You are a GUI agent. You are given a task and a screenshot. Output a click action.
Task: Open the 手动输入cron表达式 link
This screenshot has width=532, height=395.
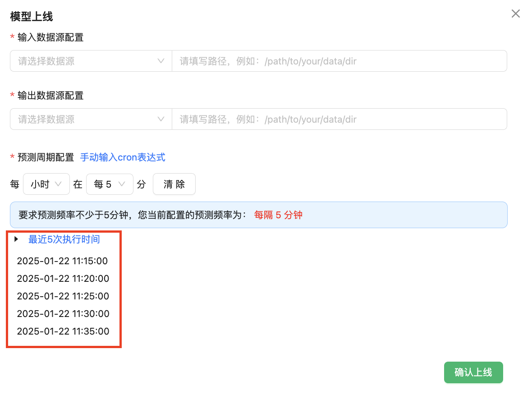[x=123, y=157]
